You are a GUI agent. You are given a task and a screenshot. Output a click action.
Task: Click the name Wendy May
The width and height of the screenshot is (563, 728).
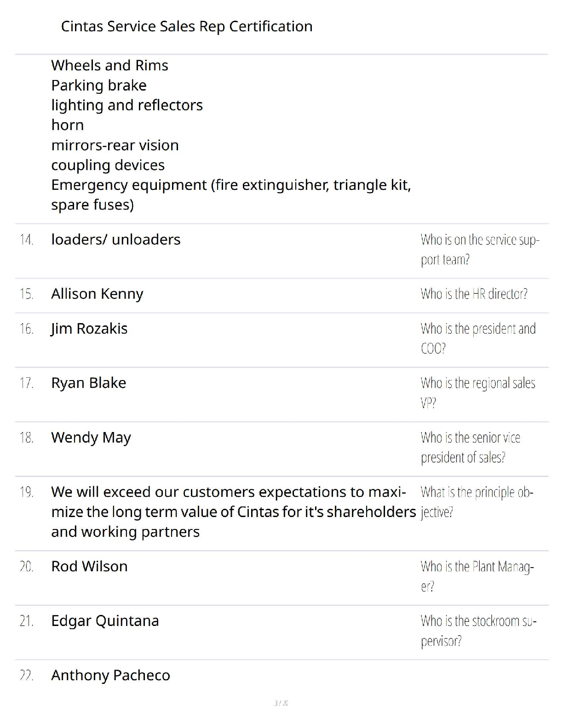(91, 438)
